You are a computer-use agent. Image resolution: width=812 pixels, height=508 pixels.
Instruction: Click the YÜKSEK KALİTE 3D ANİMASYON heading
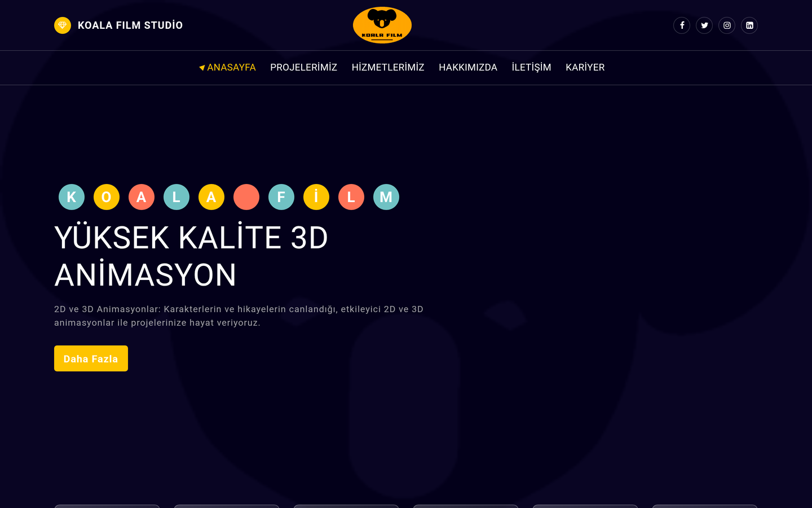[191, 256]
